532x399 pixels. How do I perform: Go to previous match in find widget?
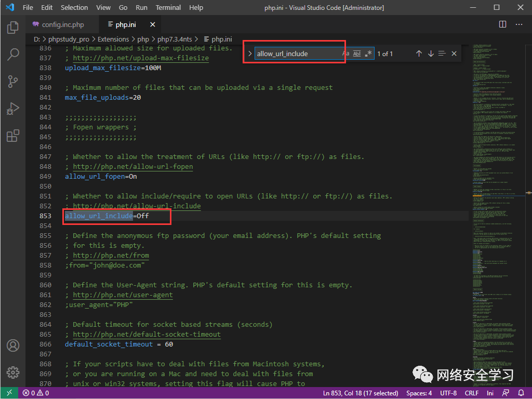419,54
